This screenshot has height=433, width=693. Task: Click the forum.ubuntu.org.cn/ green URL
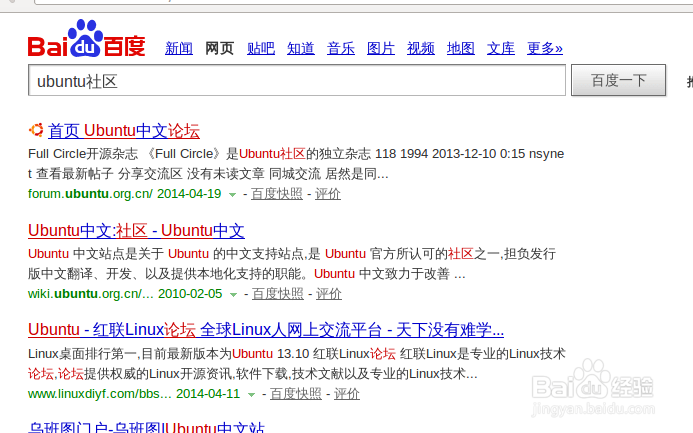(90, 194)
